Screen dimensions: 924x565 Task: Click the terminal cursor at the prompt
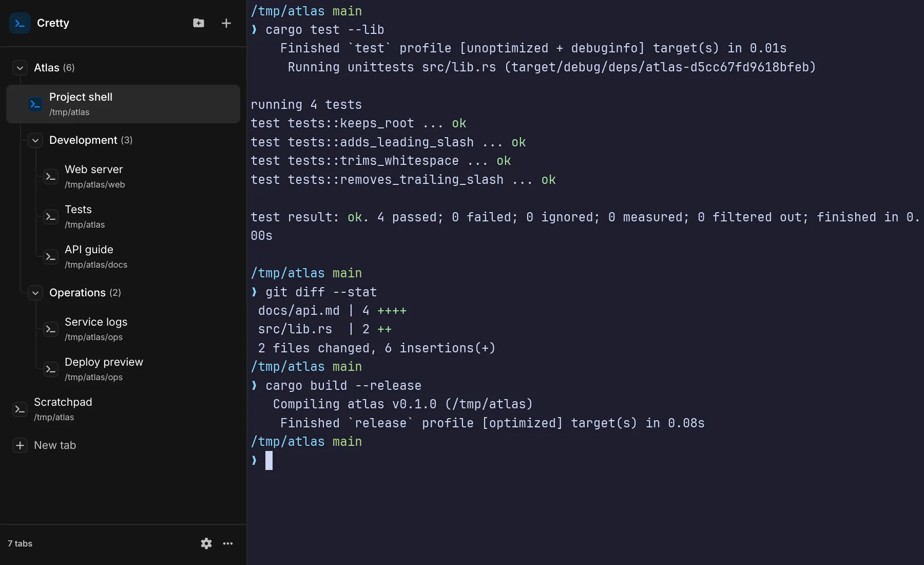point(269,461)
